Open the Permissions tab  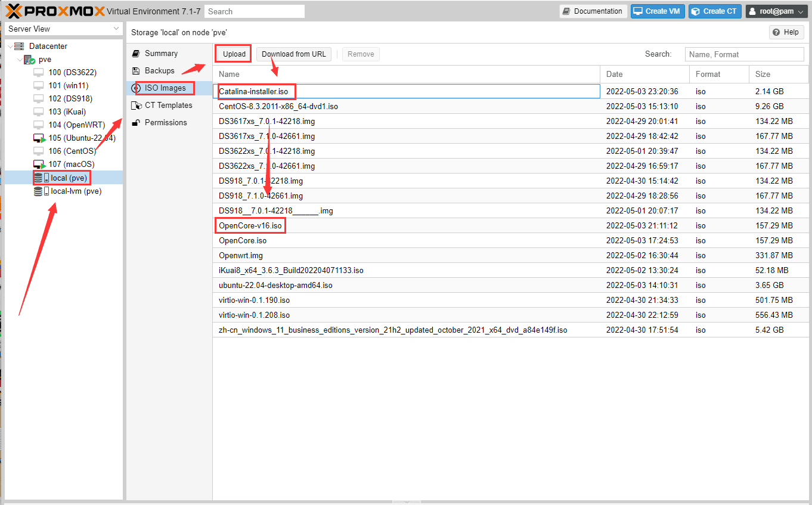point(169,122)
